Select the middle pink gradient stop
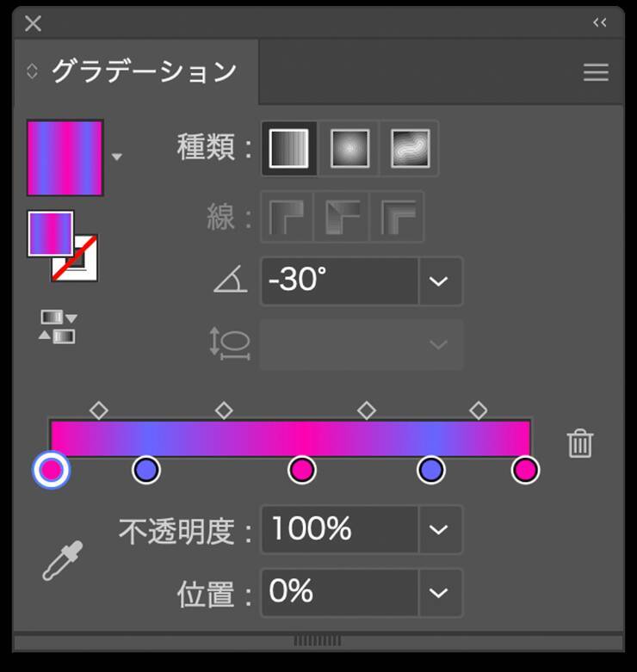The width and height of the screenshot is (637, 672). coord(301,470)
